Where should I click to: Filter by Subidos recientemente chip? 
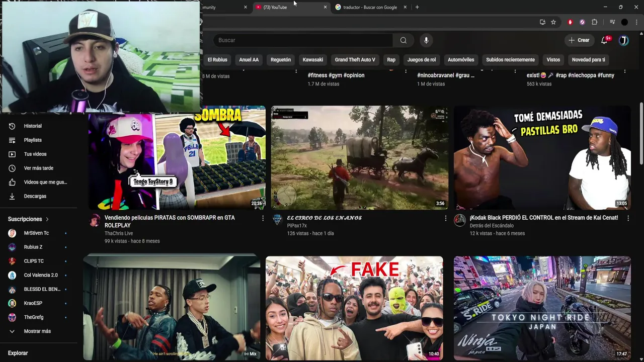click(510, 60)
